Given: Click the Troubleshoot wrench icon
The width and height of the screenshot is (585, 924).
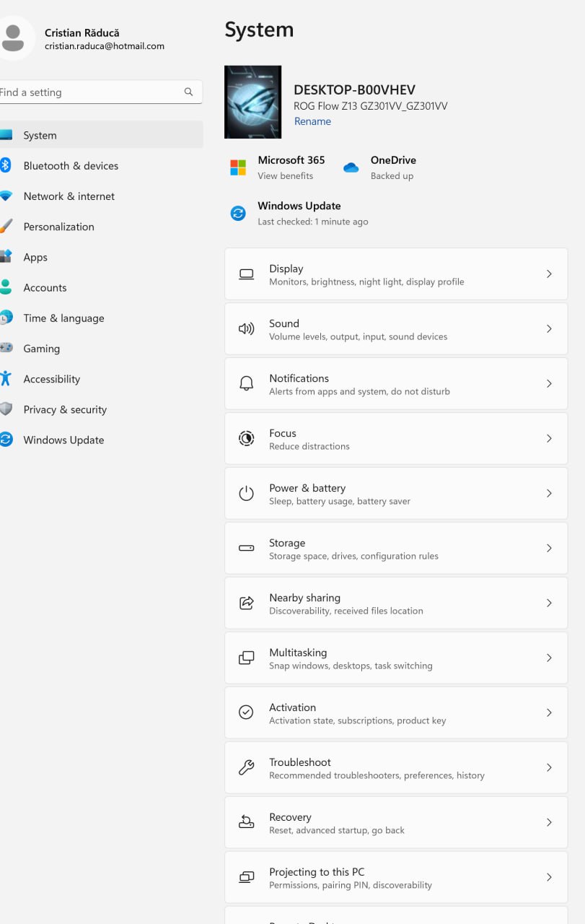Looking at the screenshot, I should (x=246, y=768).
